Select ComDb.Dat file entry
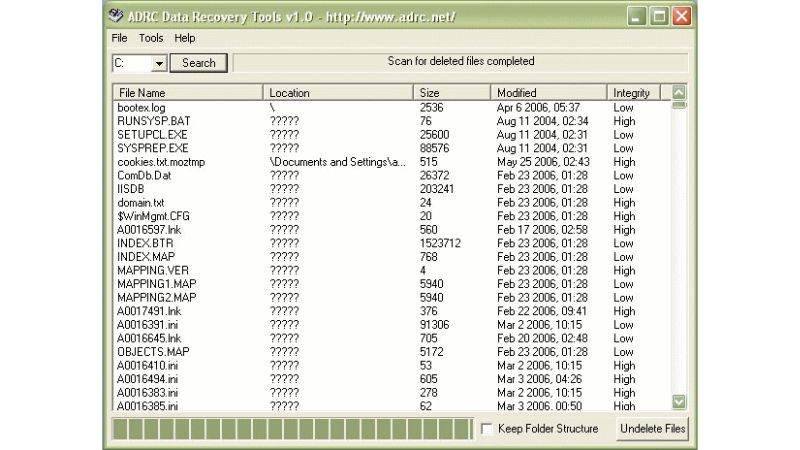Viewport: 800px width, 450px height. pos(392,176)
